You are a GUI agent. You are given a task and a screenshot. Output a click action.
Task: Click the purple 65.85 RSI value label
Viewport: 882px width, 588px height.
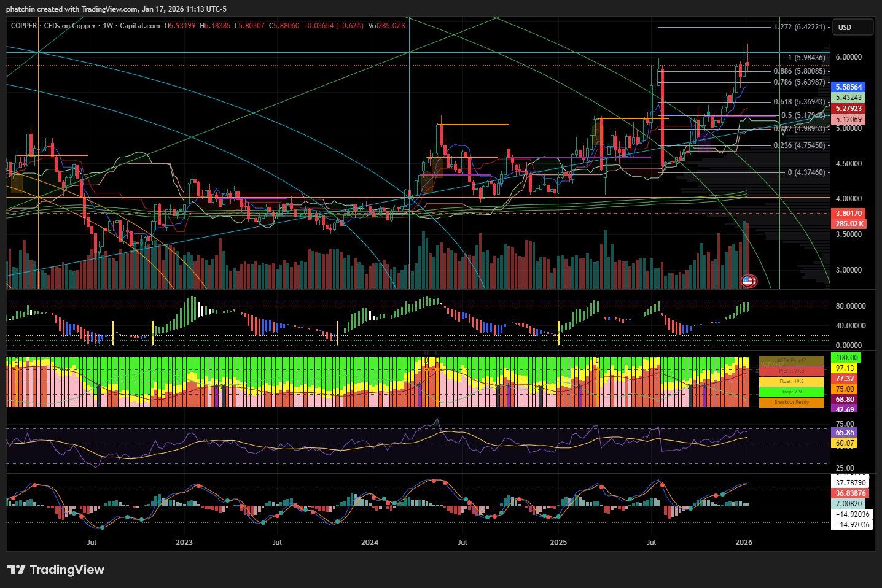click(x=845, y=433)
